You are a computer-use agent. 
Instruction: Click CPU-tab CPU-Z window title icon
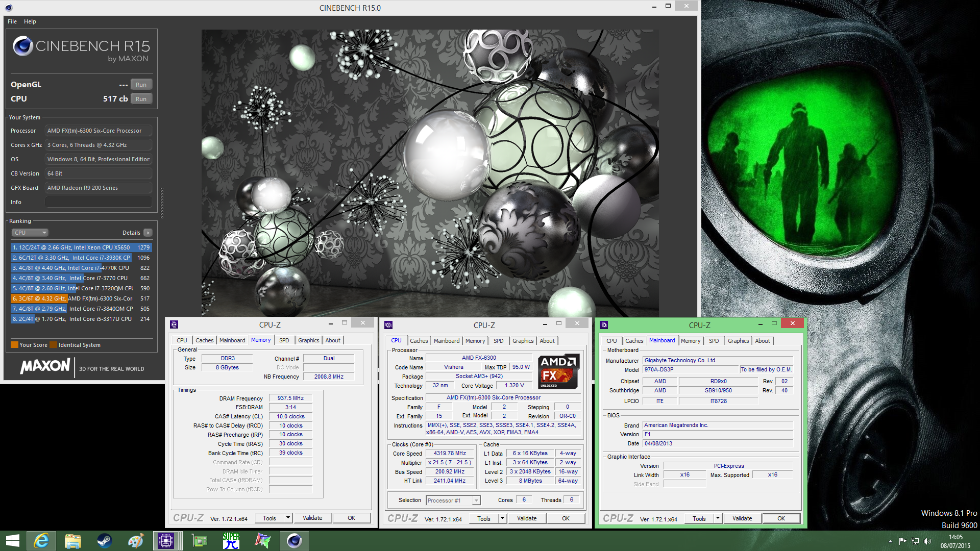pos(388,325)
